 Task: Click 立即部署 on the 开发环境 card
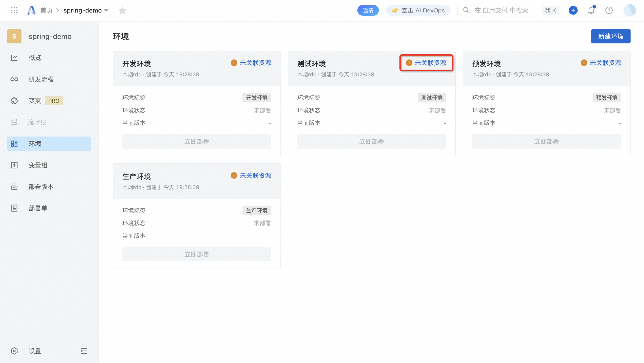[x=197, y=141]
